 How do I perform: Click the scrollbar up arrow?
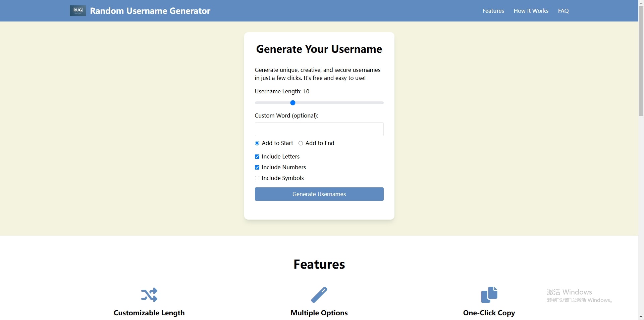pos(641,3)
